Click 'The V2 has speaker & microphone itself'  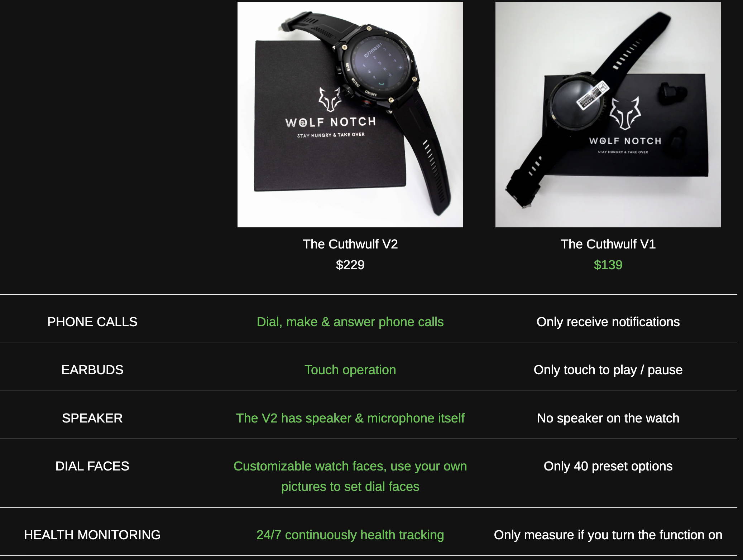pos(350,418)
